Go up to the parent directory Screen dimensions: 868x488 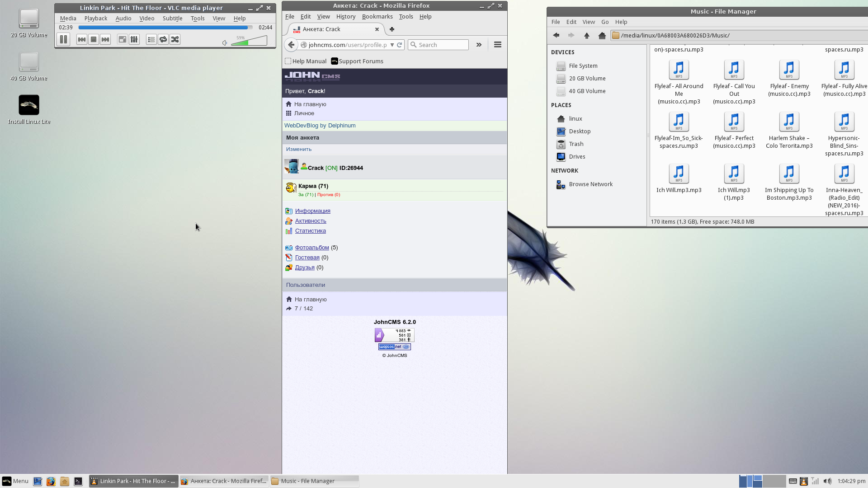(587, 36)
